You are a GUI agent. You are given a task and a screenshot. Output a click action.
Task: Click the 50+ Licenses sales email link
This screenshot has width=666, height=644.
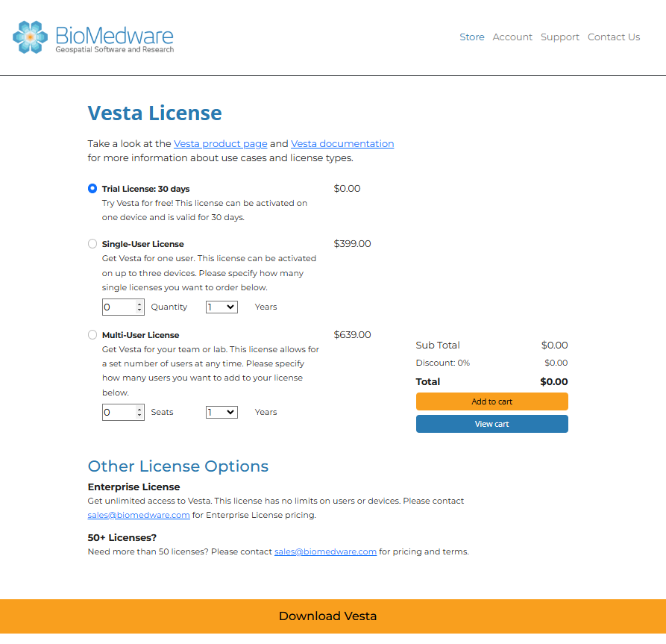[325, 551]
